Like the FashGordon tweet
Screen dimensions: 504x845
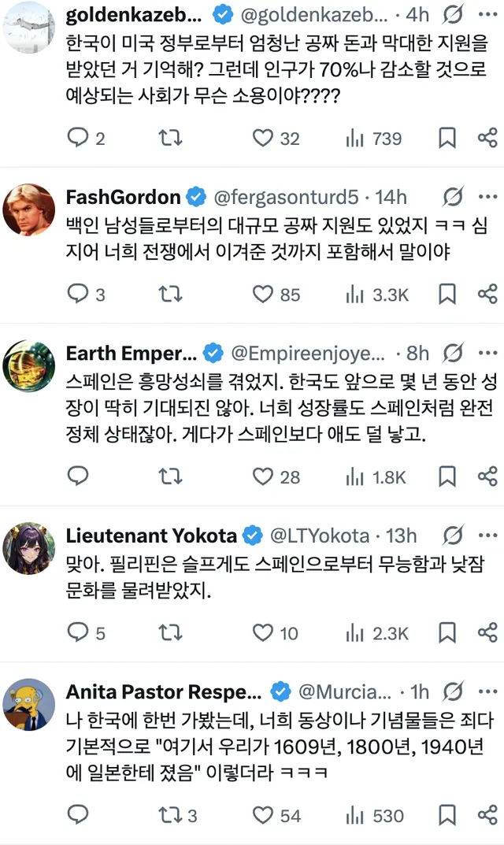point(262,295)
